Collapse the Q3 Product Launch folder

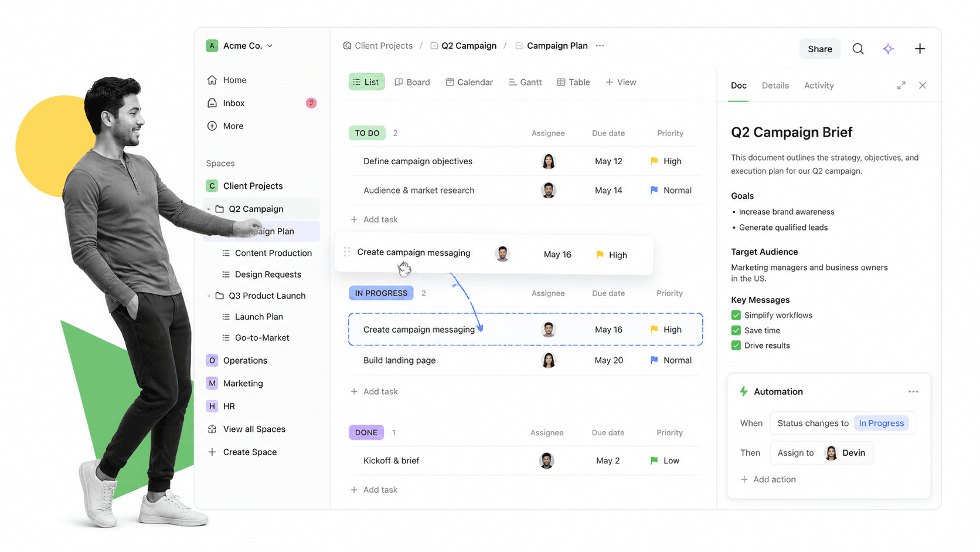tap(209, 296)
